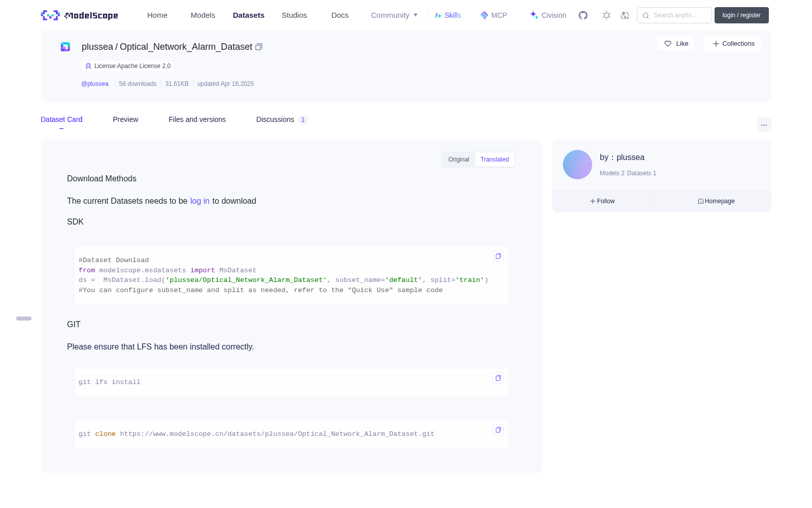Image resolution: width=812 pixels, height=508 pixels.
Task: Copy the git lfs install command
Action: point(498,378)
